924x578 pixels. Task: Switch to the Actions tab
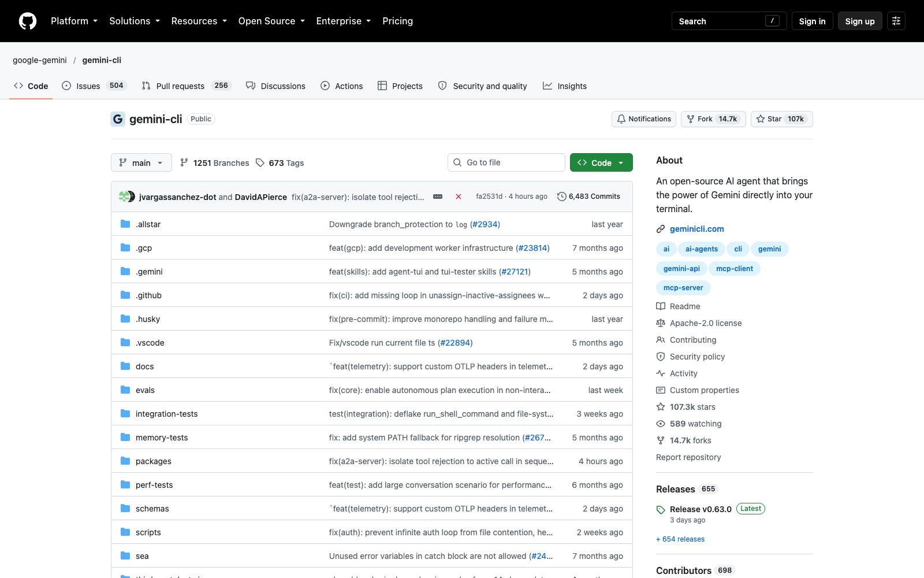coord(342,86)
